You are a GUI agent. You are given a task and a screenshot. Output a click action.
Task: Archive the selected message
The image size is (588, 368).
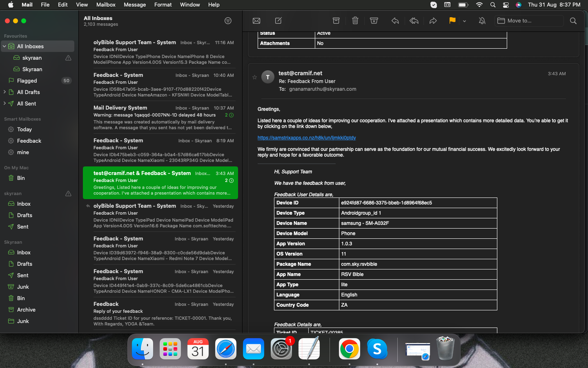[x=336, y=20]
